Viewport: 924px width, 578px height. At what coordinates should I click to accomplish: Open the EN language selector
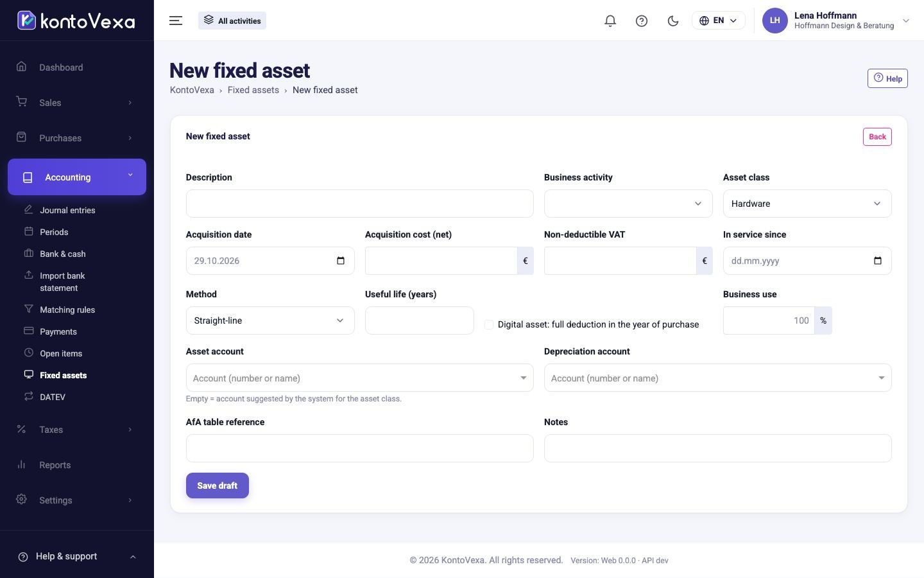pos(718,21)
